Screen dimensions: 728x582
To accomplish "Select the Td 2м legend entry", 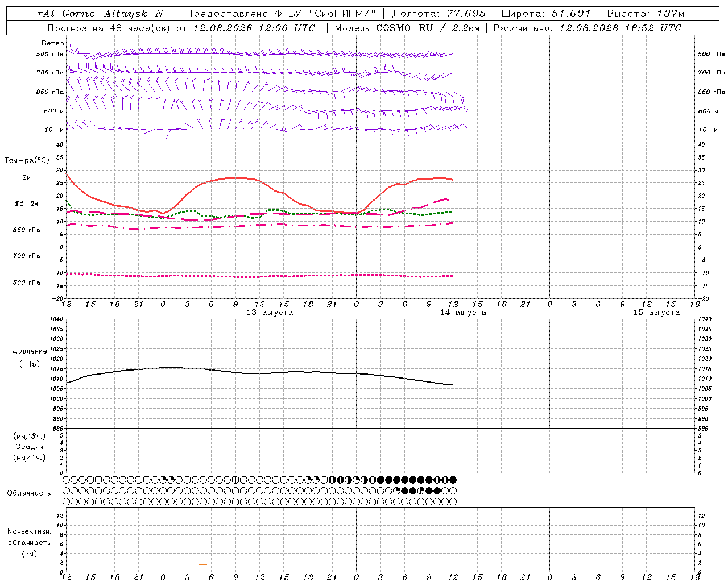I will [27, 203].
